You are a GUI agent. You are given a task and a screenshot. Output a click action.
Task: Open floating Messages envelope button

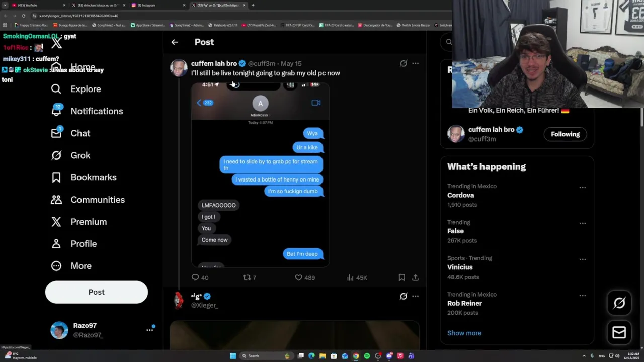point(619,332)
